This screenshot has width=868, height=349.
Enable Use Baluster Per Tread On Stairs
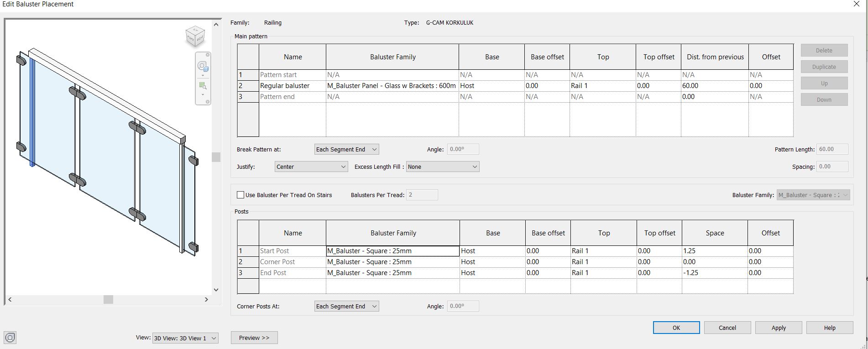(x=241, y=195)
